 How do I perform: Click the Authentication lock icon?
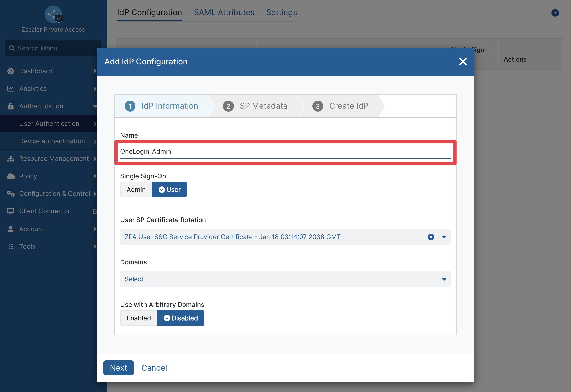coord(11,106)
